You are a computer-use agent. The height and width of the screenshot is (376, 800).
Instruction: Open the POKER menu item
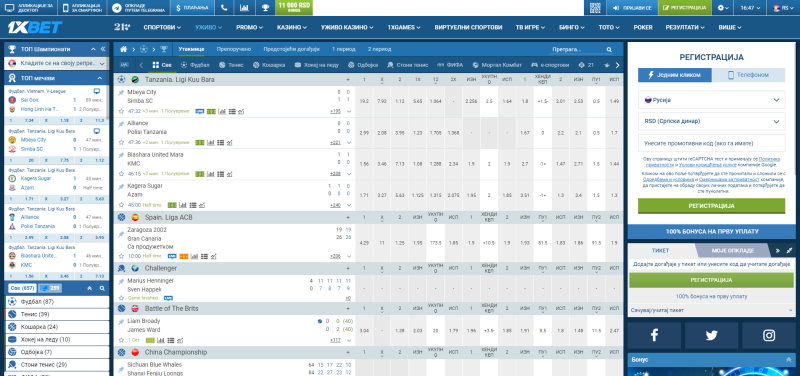(643, 28)
